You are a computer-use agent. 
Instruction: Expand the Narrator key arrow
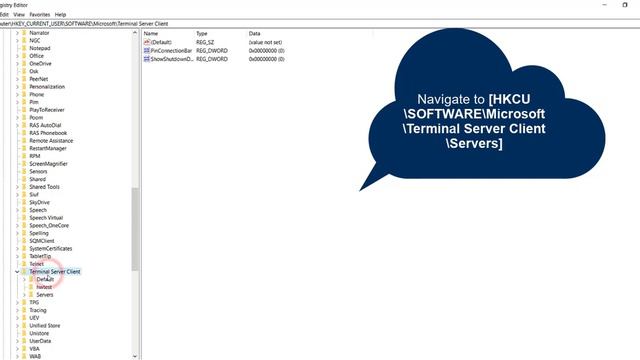click(17, 33)
